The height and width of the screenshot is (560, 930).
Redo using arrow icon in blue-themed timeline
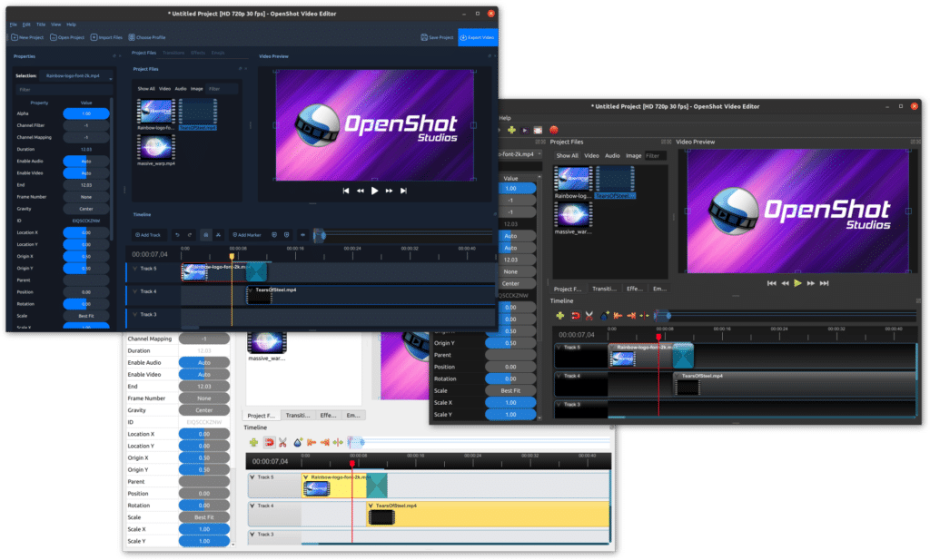coord(190,235)
